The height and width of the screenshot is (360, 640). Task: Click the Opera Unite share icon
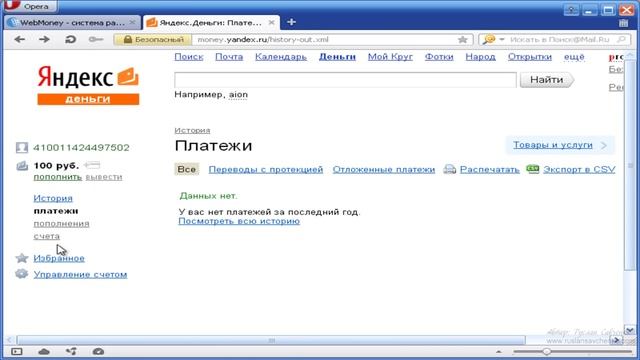click(x=71, y=351)
